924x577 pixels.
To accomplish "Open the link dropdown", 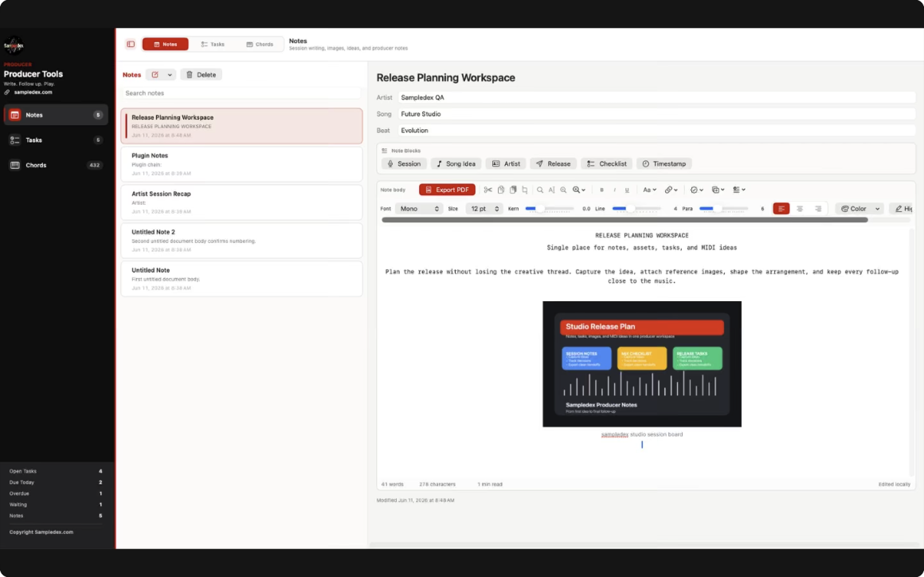I will point(671,190).
